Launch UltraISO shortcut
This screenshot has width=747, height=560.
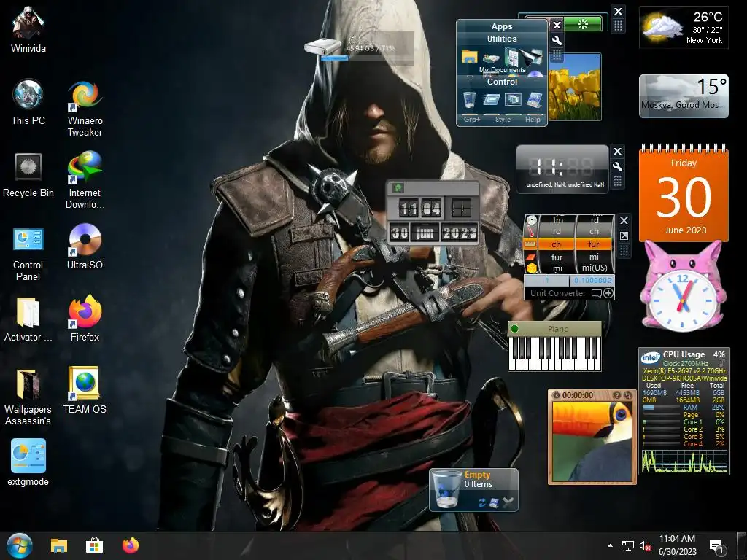tap(85, 246)
